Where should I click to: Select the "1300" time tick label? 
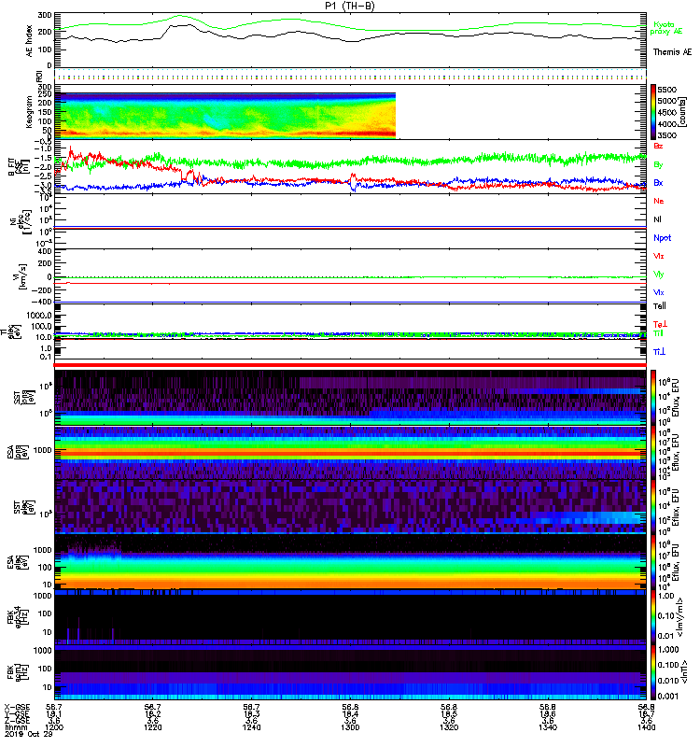tap(350, 727)
